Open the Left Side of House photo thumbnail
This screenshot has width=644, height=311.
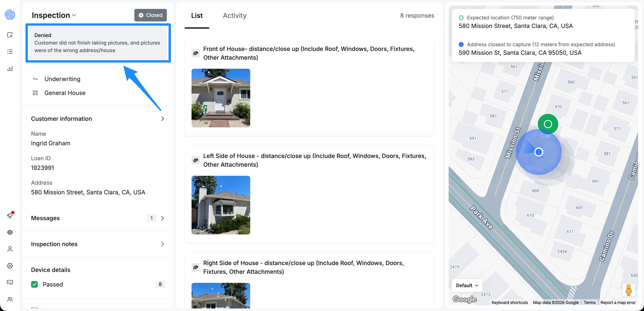click(x=221, y=205)
